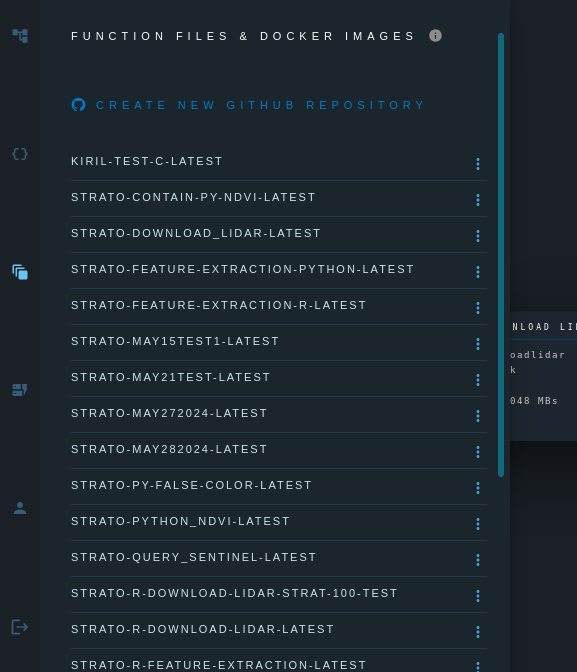Screen dimensions: 577x672
Task: Open options menu for KIRIL-TEST-C-LATEST
Action: [x=478, y=164]
